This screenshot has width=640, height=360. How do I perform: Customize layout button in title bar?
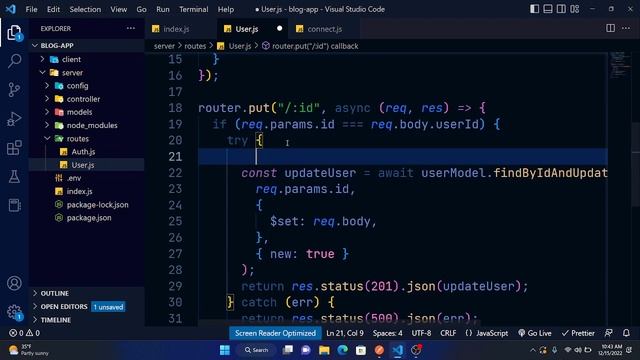point(575,9)
